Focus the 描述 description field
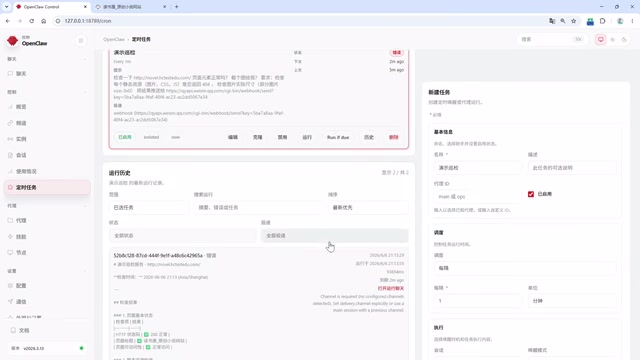Image resolution: width=640 pixels, height=360 pixels. (572, 168)
